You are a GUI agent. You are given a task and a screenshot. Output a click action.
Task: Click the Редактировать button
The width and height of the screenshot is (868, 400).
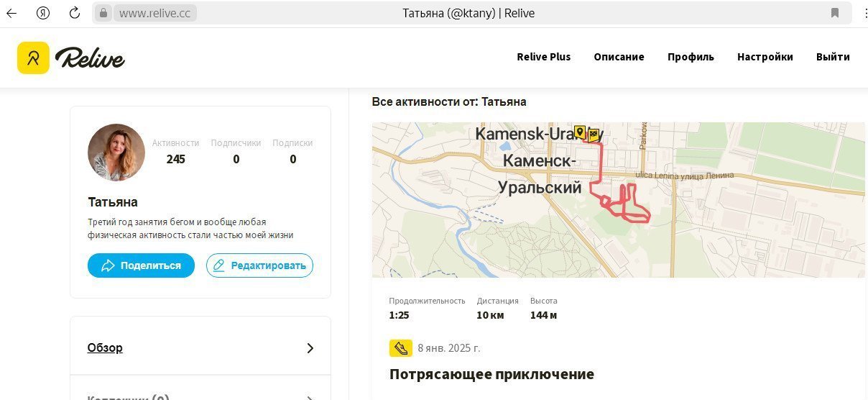[x=259, y=265]
